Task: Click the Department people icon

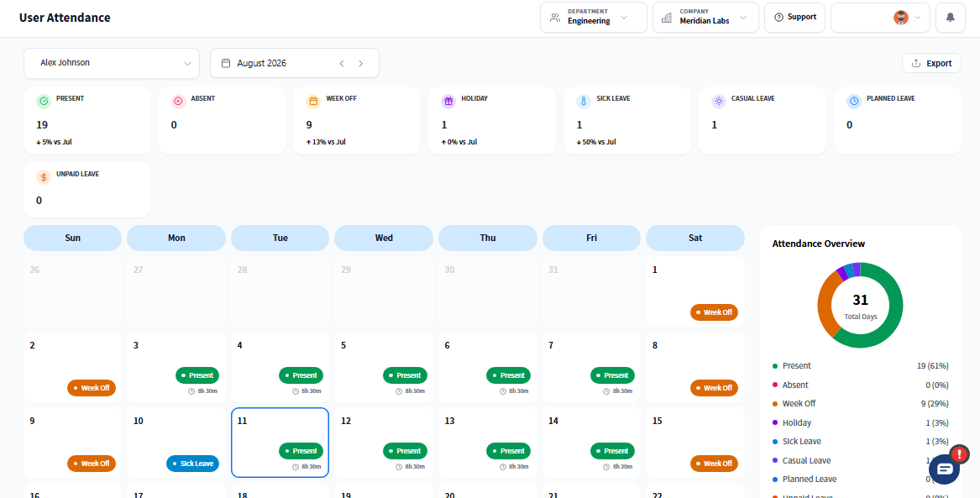Action: coord(554,18)
